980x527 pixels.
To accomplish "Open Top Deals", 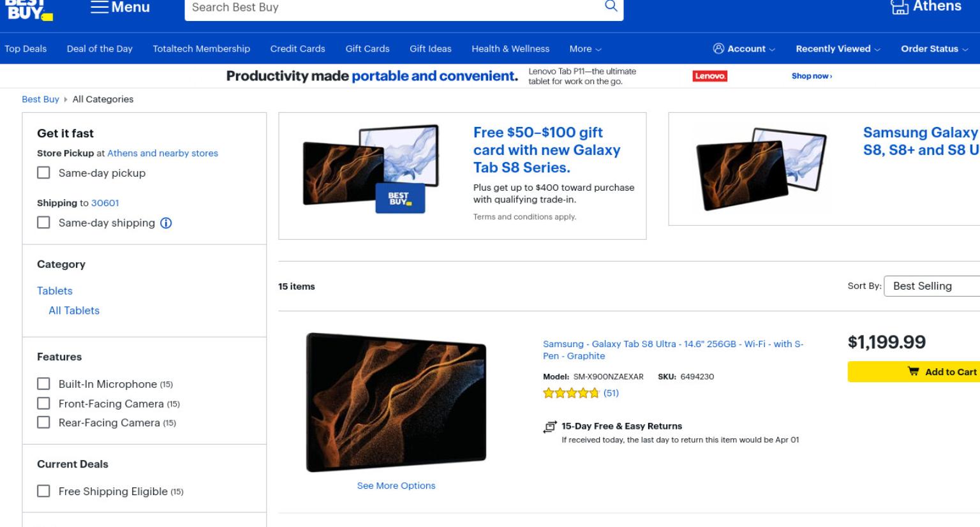I will [x=26, y=48].
